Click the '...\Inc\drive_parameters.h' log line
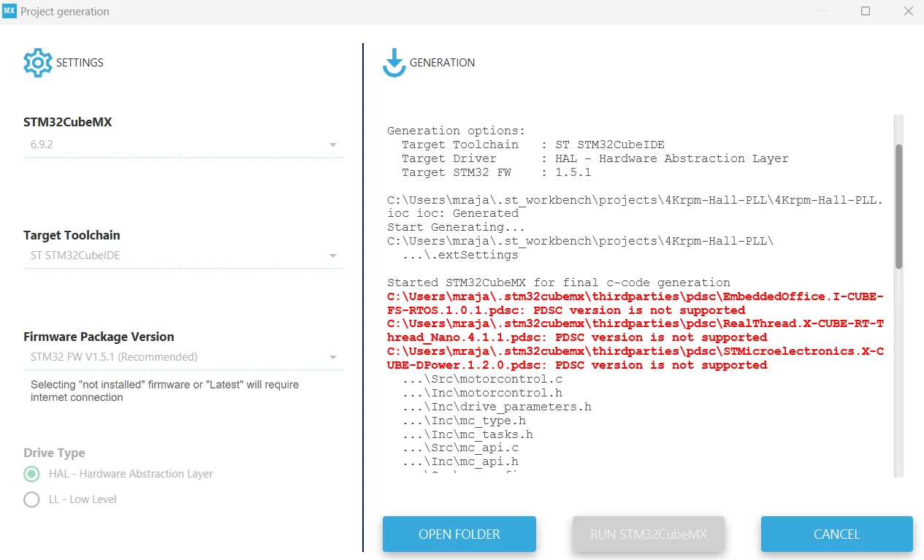 pos(497,407)
